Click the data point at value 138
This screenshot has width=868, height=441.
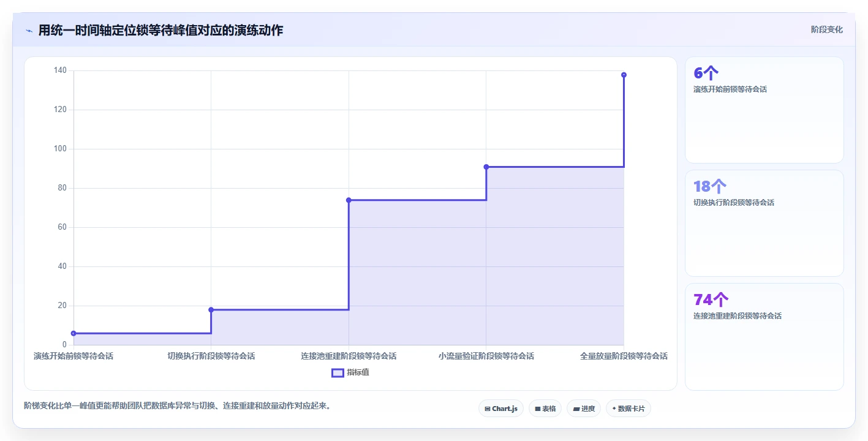(x=624, y=75)
